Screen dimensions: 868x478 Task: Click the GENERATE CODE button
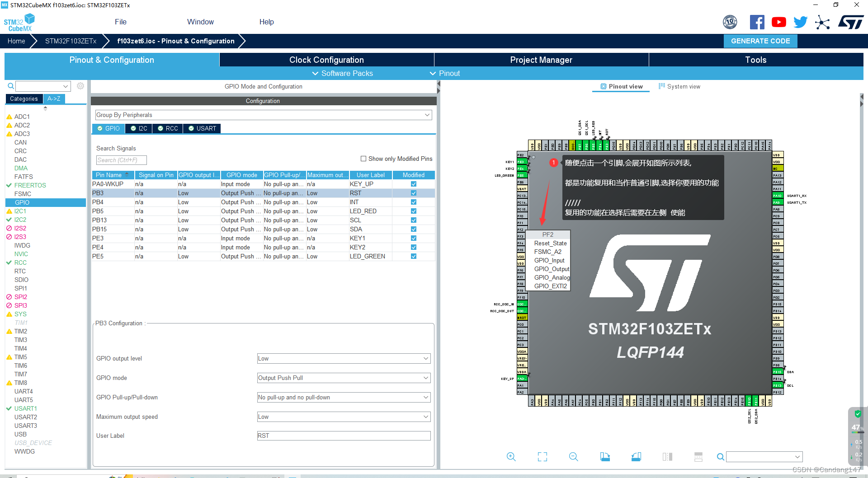[760, 41]
